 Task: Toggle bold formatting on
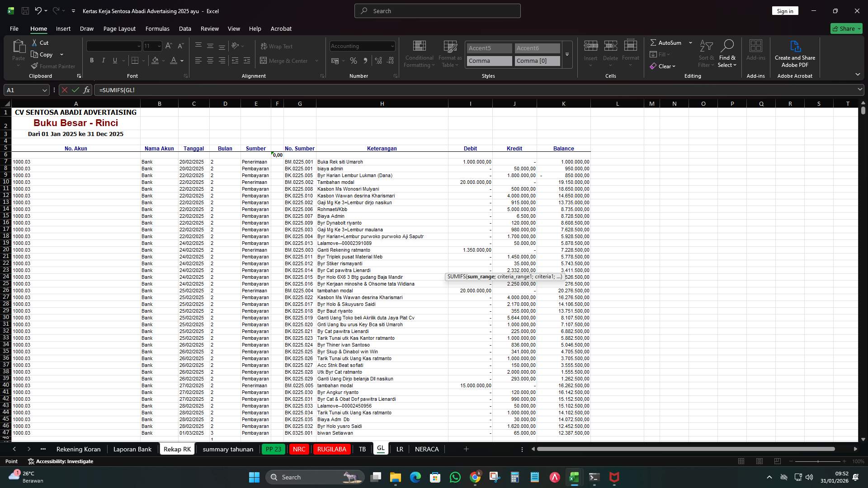[92, 60]
